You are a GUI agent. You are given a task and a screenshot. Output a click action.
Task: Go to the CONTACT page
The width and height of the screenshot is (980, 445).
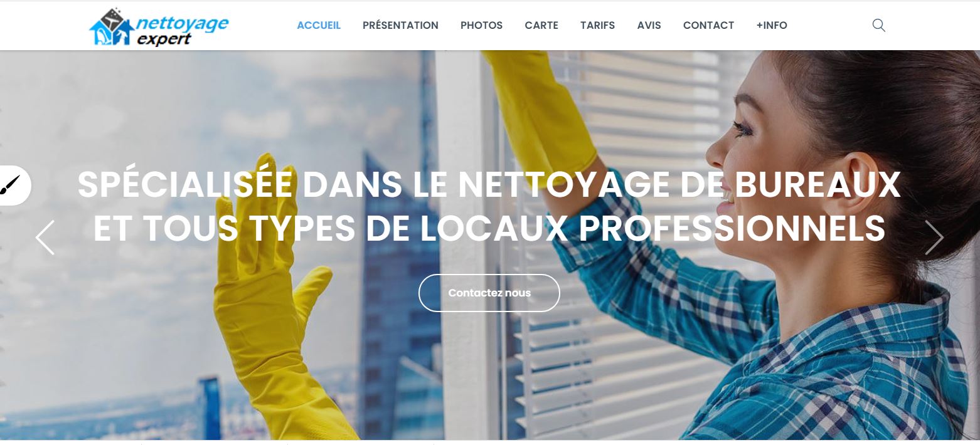tap(708, 26)
